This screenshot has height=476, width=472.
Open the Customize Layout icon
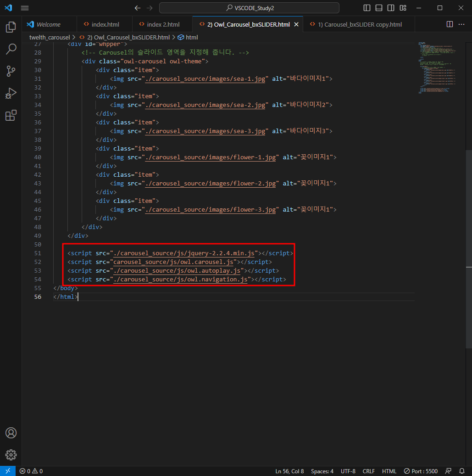click(403, 8)
